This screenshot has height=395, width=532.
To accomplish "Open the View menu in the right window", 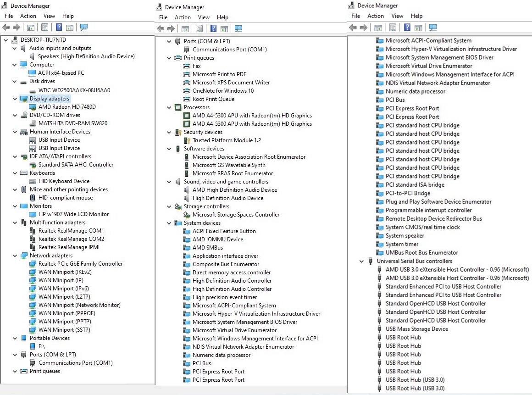I will point(397,16).
